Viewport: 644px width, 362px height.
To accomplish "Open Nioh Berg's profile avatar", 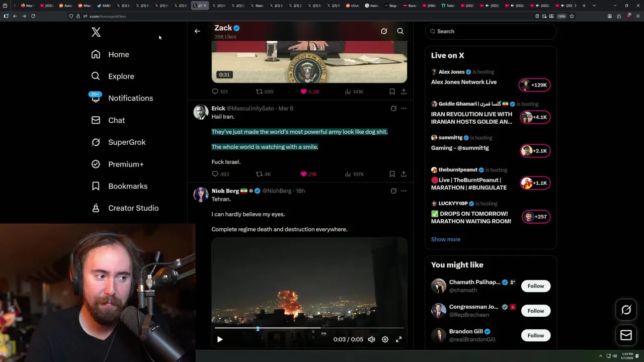I will point(201,195).
